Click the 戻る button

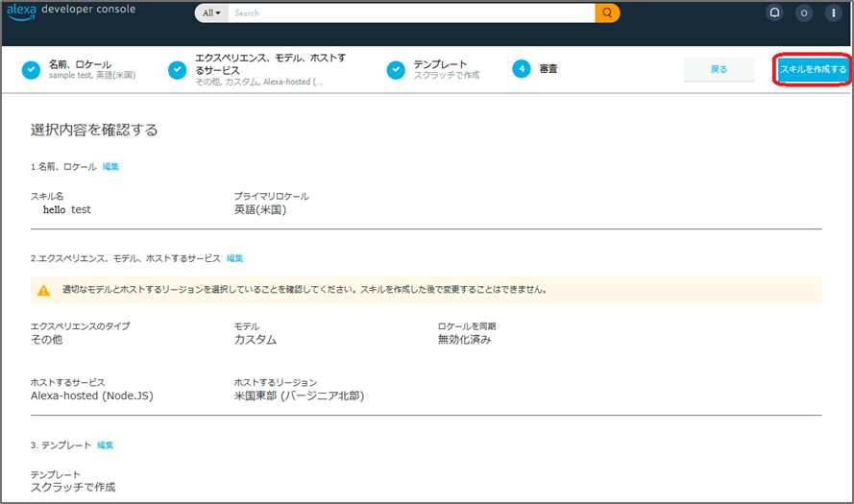point(719,69)
